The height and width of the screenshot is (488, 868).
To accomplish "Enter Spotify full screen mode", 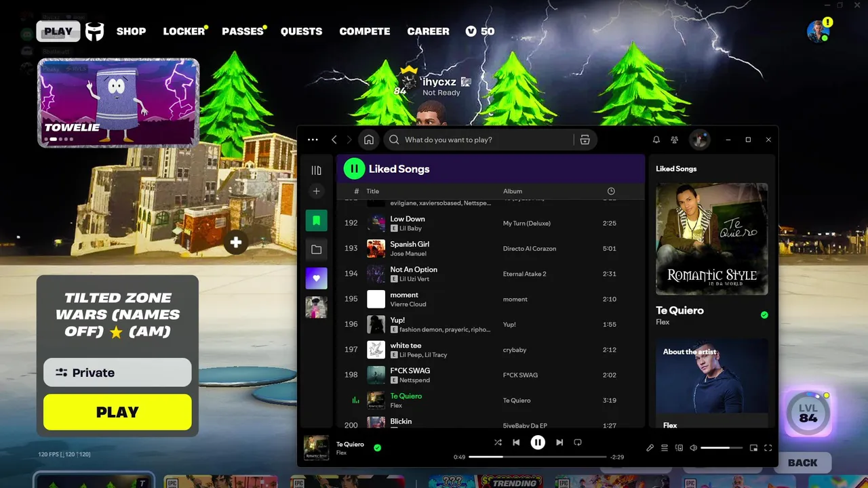I will coord(768,448).
